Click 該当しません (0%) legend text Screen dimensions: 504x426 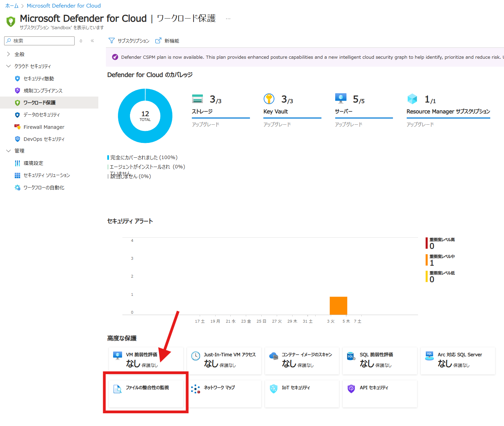click(x=131, y=176)
